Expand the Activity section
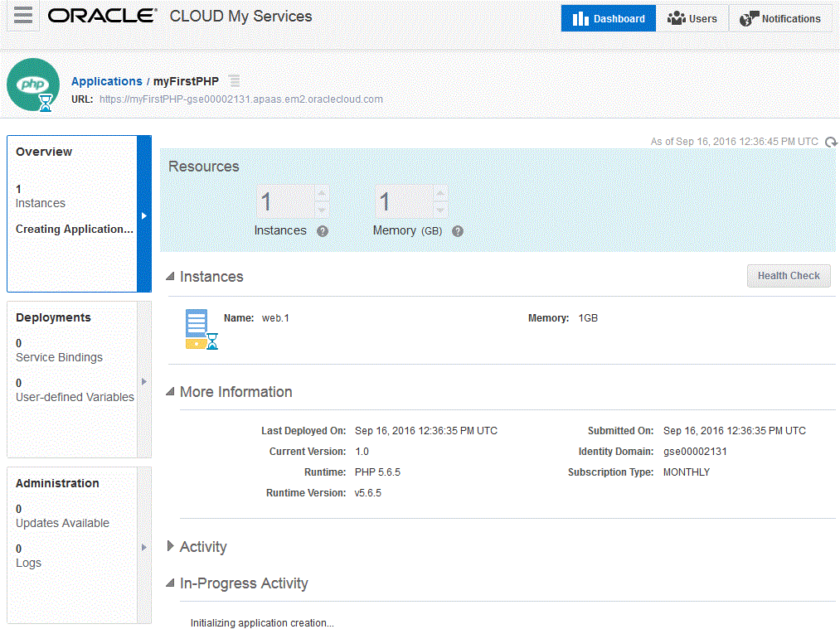This screenshot has width=840, height=629. 170,546
